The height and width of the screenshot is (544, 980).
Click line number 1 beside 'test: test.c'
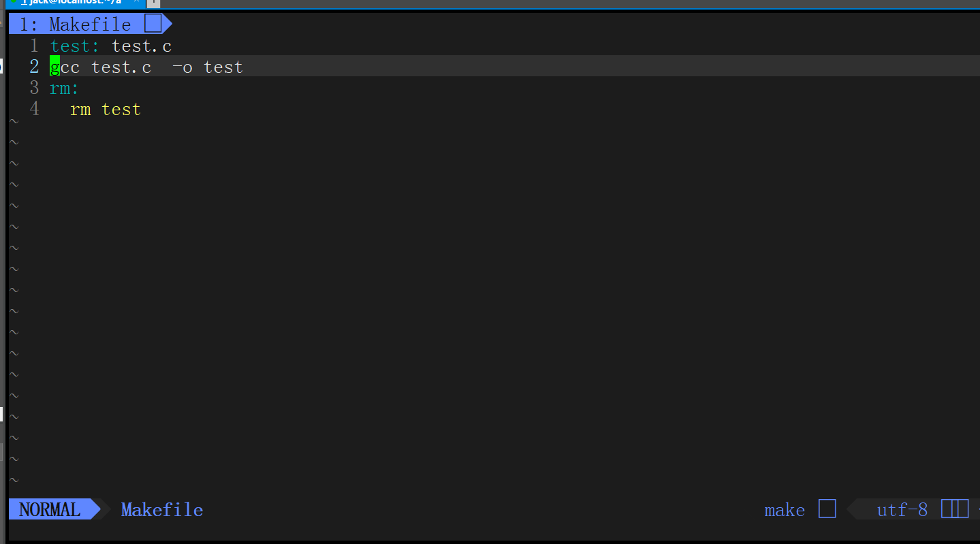pos(34,46)
